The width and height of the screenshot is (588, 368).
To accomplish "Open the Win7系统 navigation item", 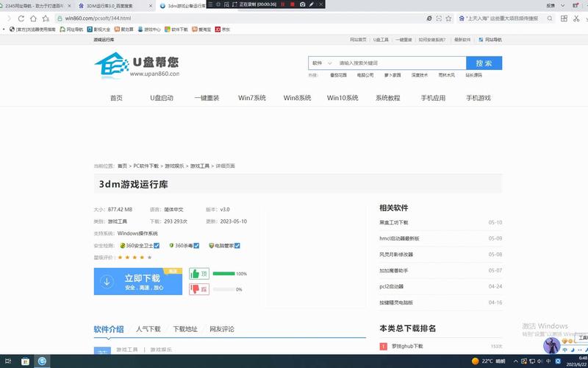I will (x=252, y=98).
